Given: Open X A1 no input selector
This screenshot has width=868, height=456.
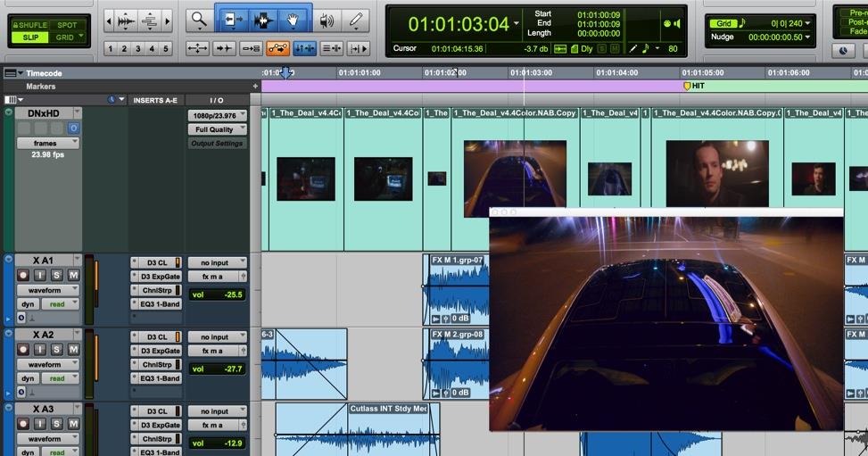Looking at the screenshot, I should [217, 262].
